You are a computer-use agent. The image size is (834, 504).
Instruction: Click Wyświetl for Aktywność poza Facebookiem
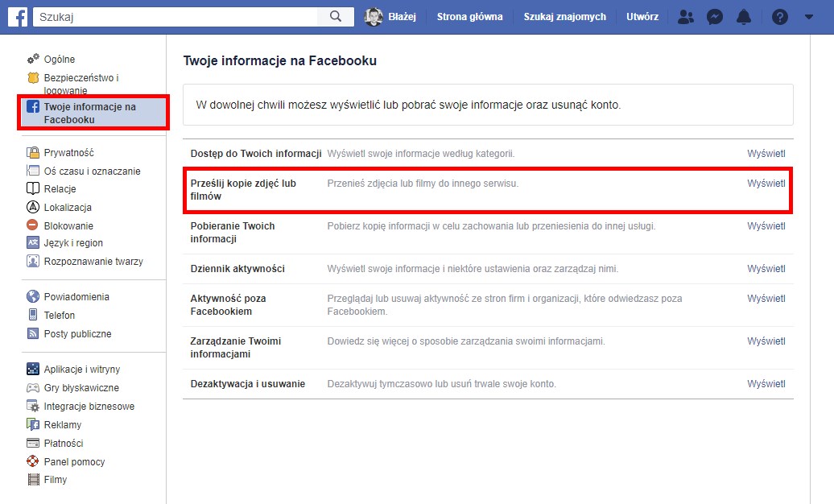(766, 299)
